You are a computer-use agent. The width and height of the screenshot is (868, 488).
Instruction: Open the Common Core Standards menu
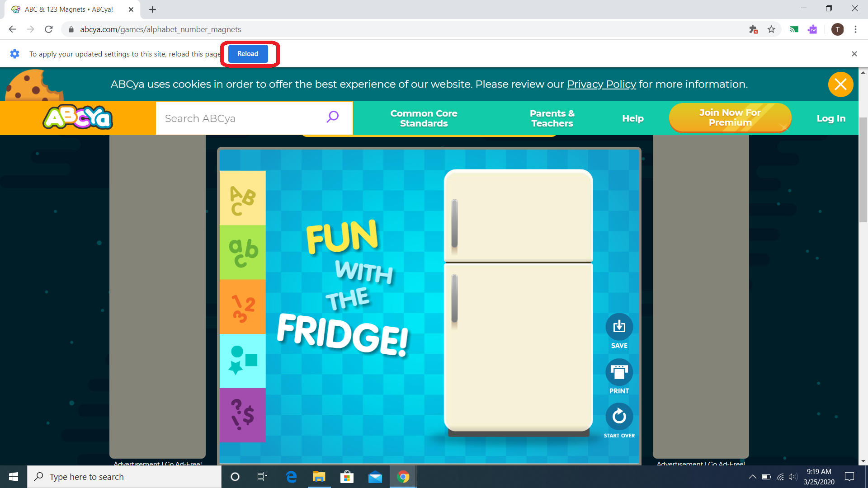pos(424,118)
